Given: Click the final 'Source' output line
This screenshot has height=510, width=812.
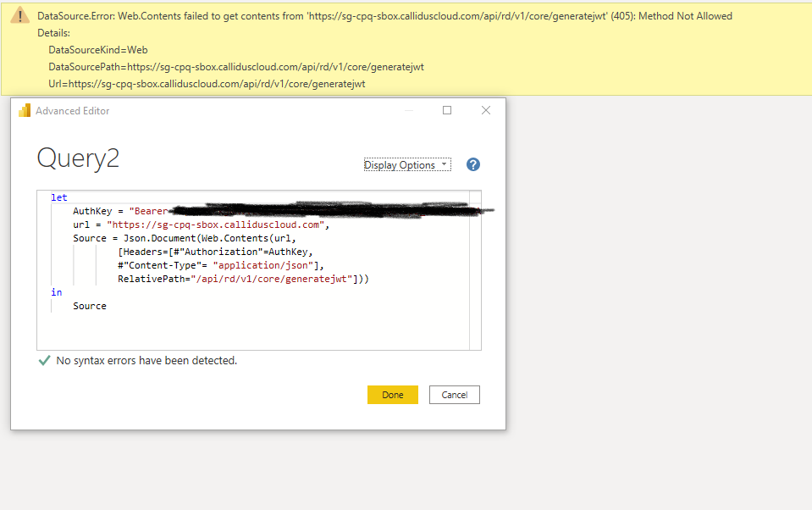Looking at the screenshot, I should [90, 306].
